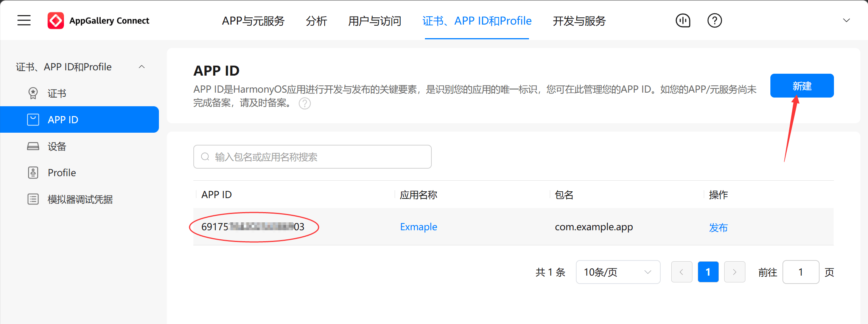Viewport: 868px width, 324px height.
Task: Select page 1 in pagination
Action: click(x=708, y=272)
